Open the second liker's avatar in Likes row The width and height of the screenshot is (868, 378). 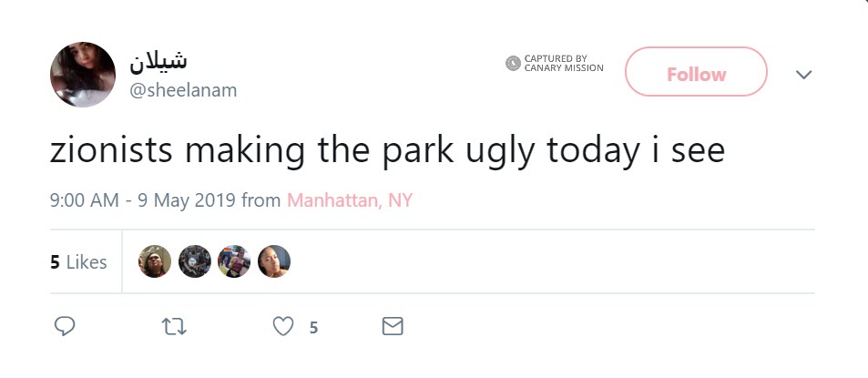click(194, 261)
